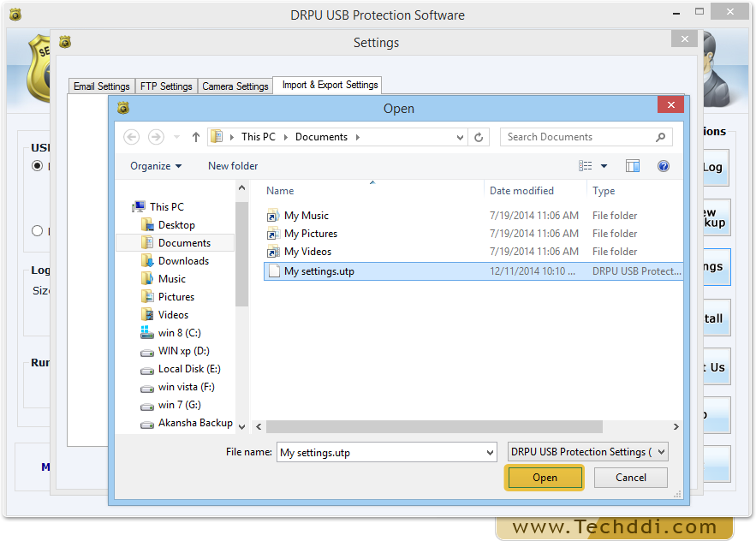This screenshot has width=756, height=541.
Task: Close the Settings window
Action: (x=685, y=39)
